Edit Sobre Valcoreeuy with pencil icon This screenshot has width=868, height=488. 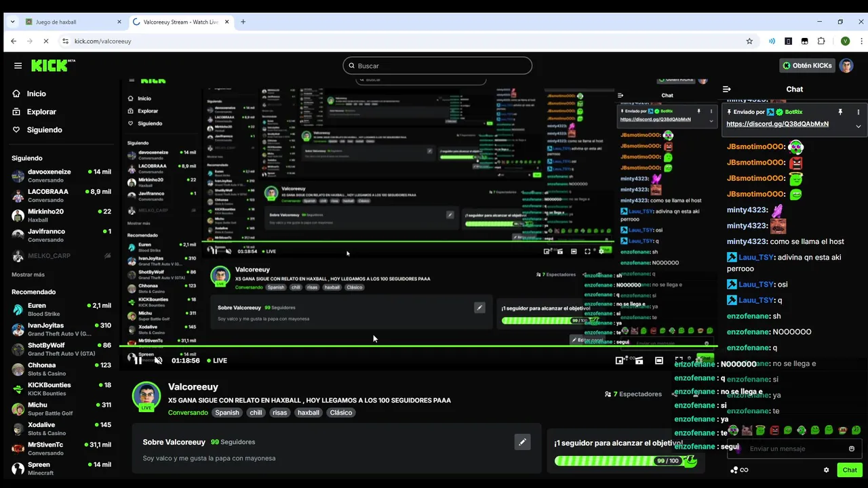(x=522, y=442)
